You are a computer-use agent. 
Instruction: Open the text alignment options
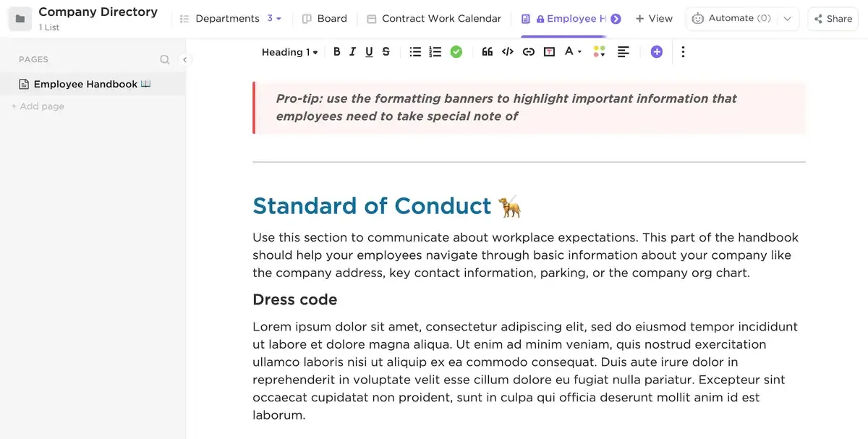coord(623,51)
